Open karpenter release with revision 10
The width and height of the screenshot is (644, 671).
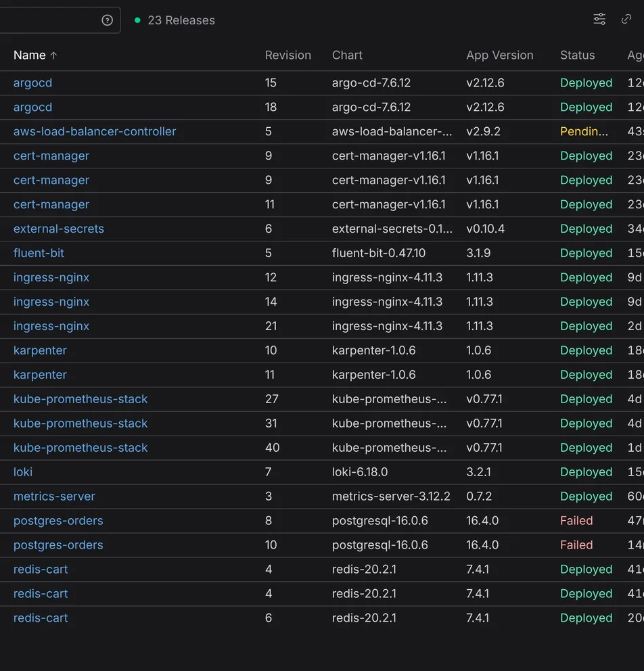[x=40, y=350]
